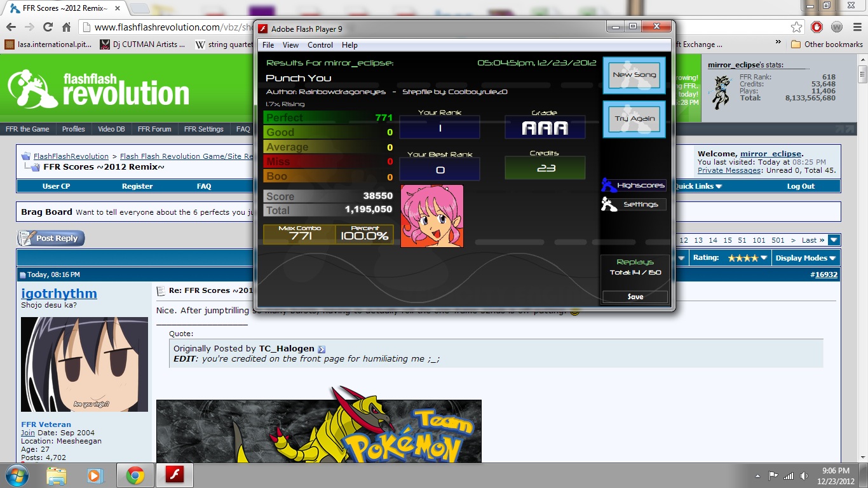The width and height of the screenshot is (868, 488).
Task: Save the replay with the Save button
Action: (x=635, y=297)
